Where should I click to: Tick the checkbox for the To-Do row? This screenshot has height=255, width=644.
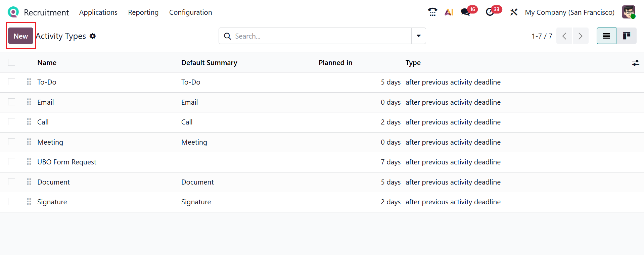[12, 82]
